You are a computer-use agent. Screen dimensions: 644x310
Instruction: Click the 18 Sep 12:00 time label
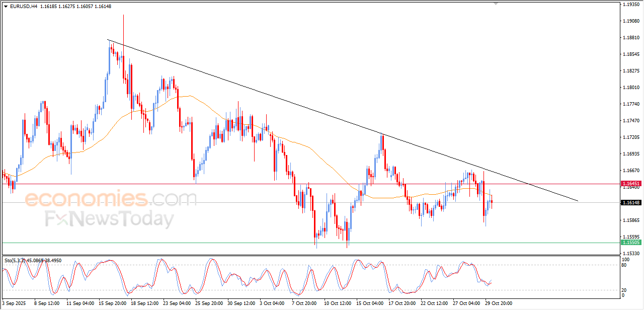pos(144,303)
